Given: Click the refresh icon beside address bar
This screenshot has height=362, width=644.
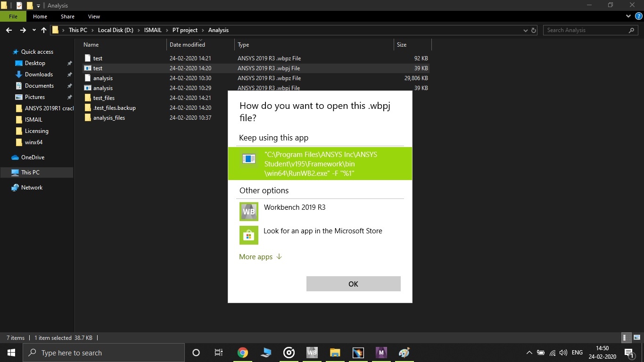Looking at the screenshot, I should tap(534, 30).
